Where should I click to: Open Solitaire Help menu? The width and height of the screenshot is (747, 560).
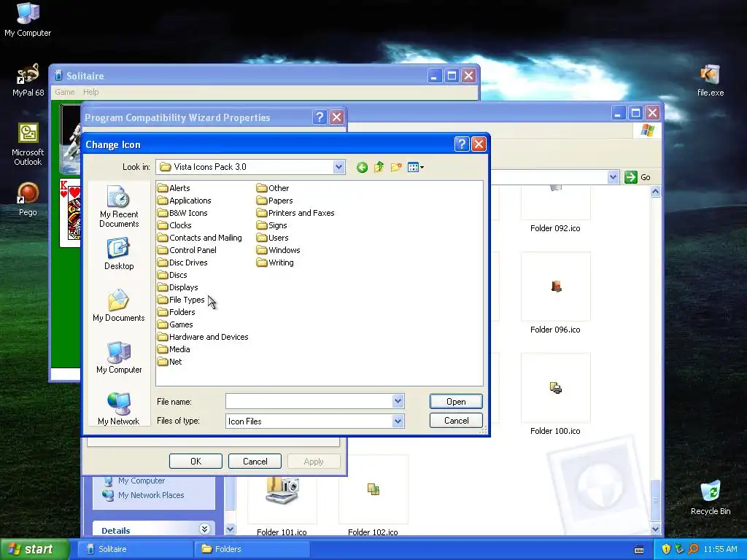tap(90, 92)
